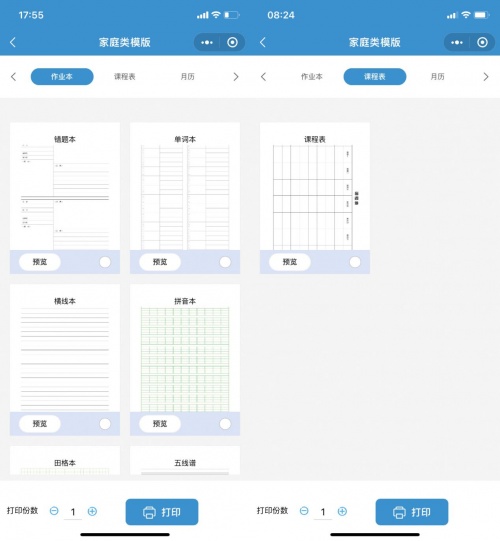Show previous categories with left chevron, right phone
The image size is (500, 541).
(263, 77)
